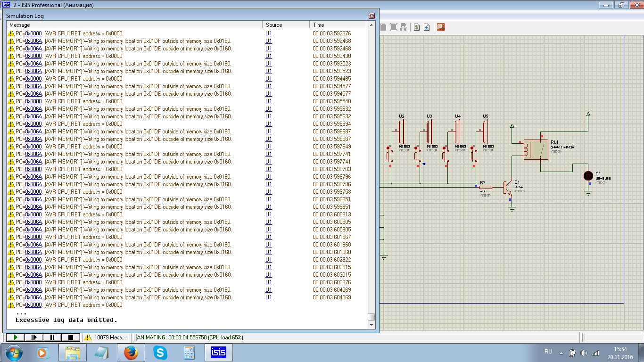Open PC=0x0000 link at time 00:00:03.595540
This screenshot has width=644, height=362.
(x=33, y=101)
